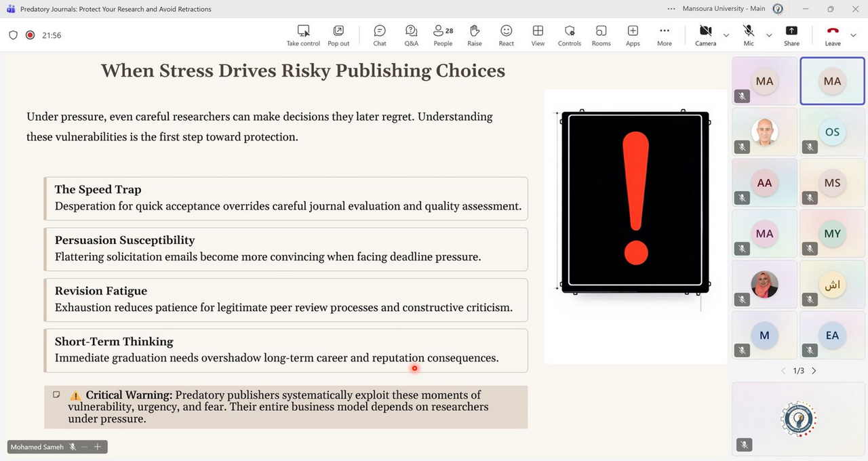Open the Q&A panel
This screenshot has height=461, width=868.
411,35
